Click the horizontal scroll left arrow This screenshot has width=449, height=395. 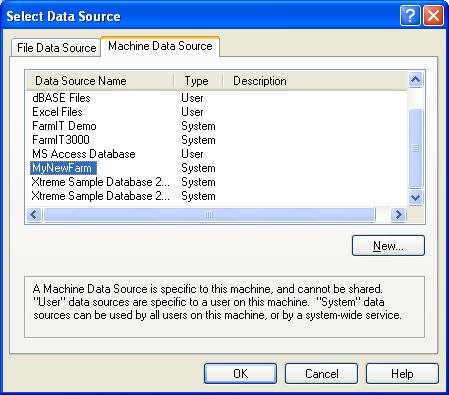34,215
